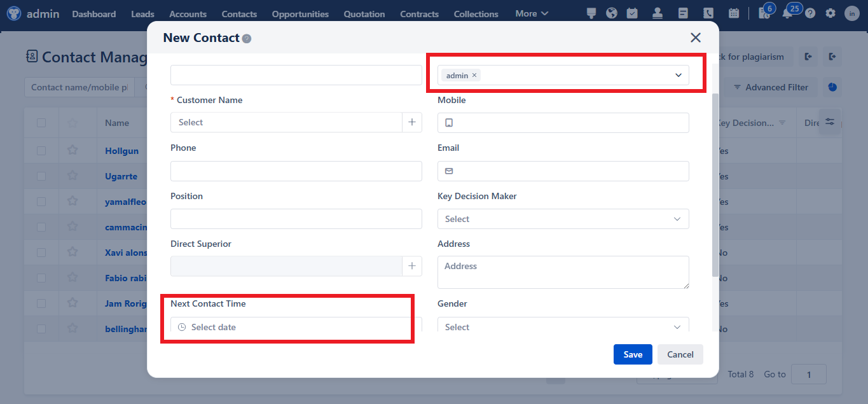Viewport: 868px width, 404px height.
Task: Switch to the Opportunities tab
Action: click(300, 13)
